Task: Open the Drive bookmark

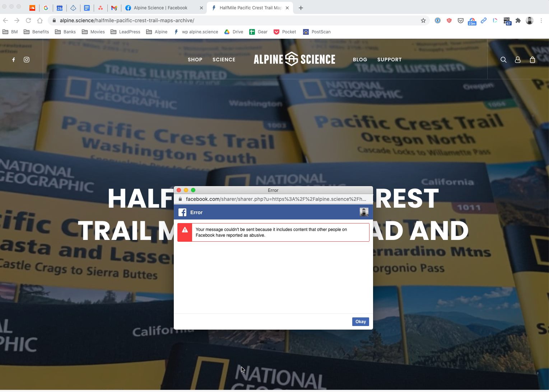Action: click(234, 32)
